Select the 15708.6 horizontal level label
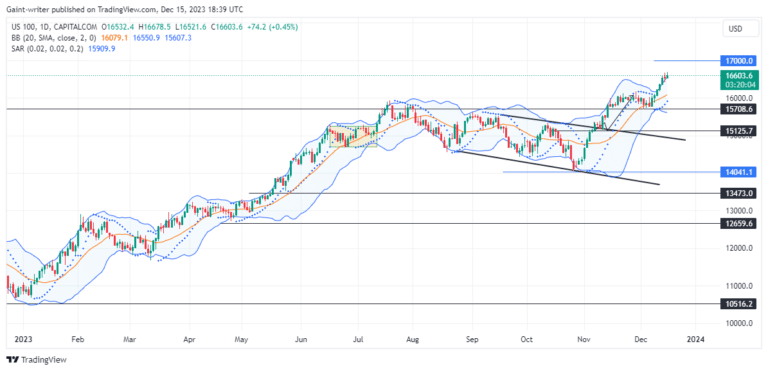 739,109
